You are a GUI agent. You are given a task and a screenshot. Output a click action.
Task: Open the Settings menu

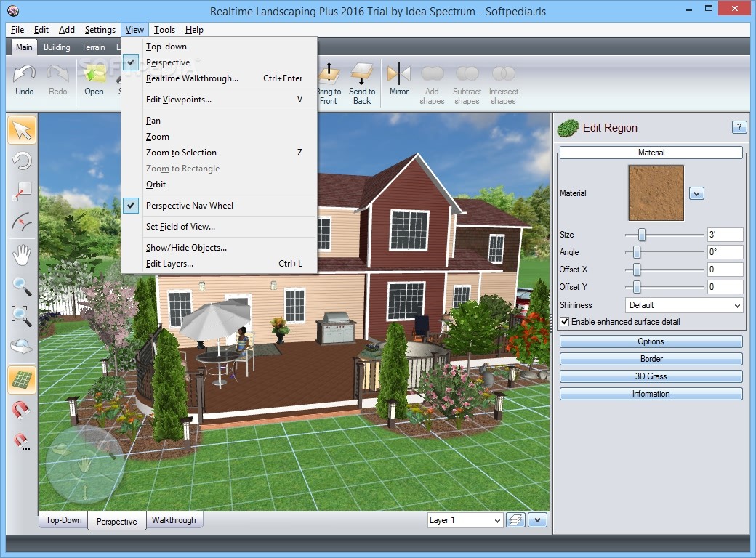(x=100, y=29)
